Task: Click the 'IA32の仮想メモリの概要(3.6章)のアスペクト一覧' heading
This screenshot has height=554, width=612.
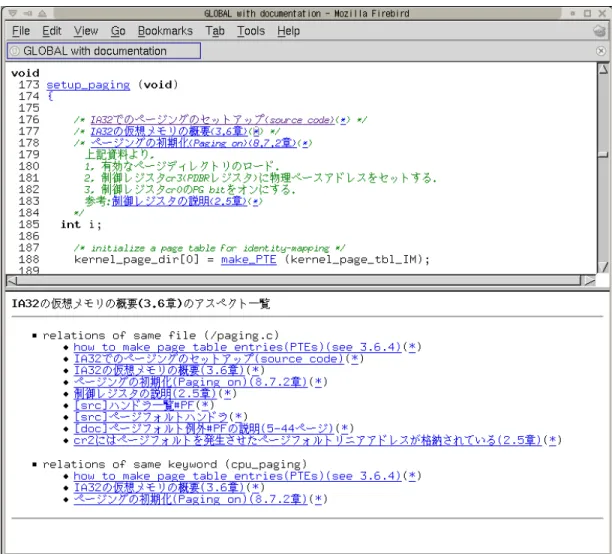Action: [141, 303]
